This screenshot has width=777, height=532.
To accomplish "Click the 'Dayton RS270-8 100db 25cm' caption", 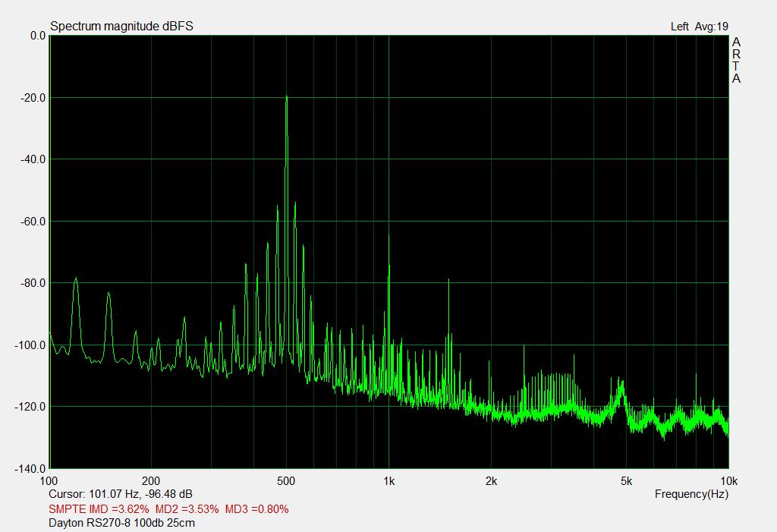I will [x=121, y=523].
